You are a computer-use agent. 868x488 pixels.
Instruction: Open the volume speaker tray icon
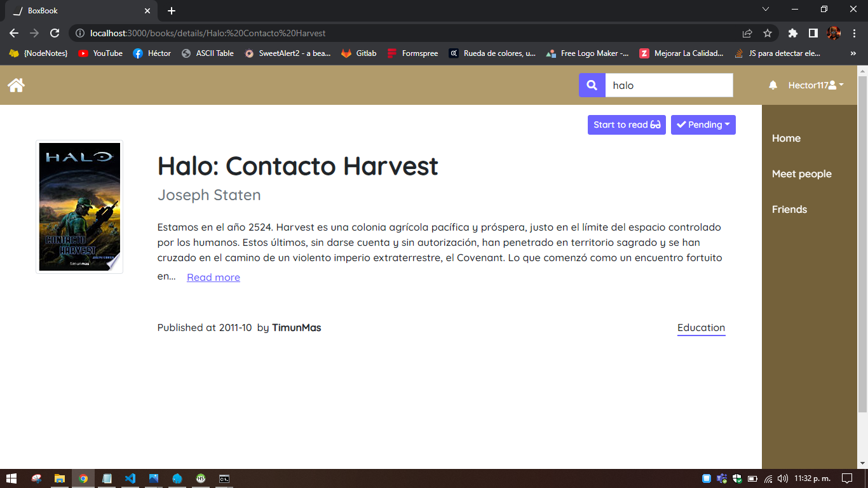pos(783,478)
